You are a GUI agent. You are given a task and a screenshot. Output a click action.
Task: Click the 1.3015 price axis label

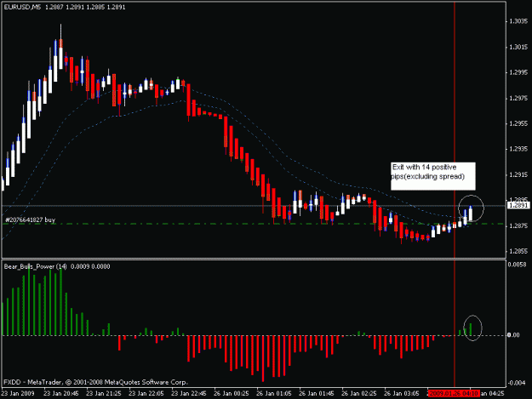[518, 47]
